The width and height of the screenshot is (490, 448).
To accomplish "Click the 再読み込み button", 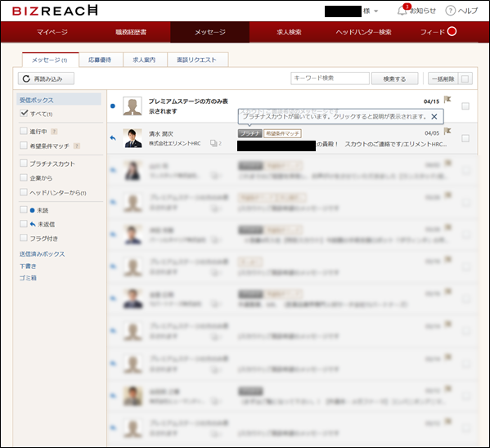I will [46, 78].
